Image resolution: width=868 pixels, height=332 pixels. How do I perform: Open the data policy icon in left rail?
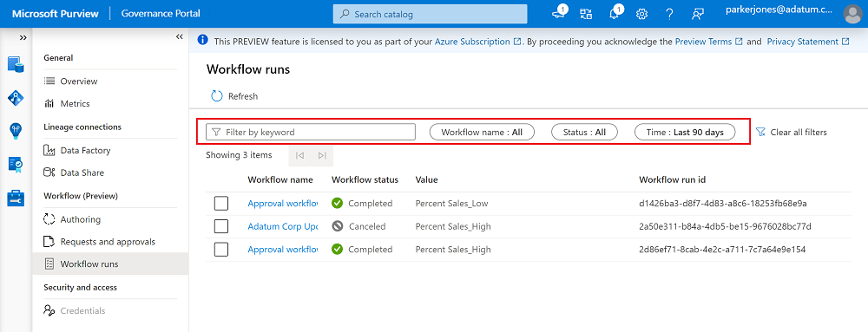[16, 164]
